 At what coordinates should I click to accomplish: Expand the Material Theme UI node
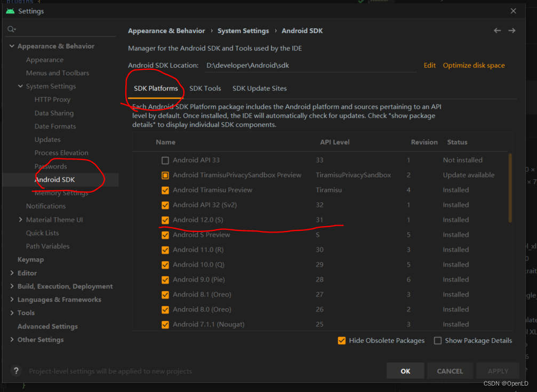click(20, 220)
